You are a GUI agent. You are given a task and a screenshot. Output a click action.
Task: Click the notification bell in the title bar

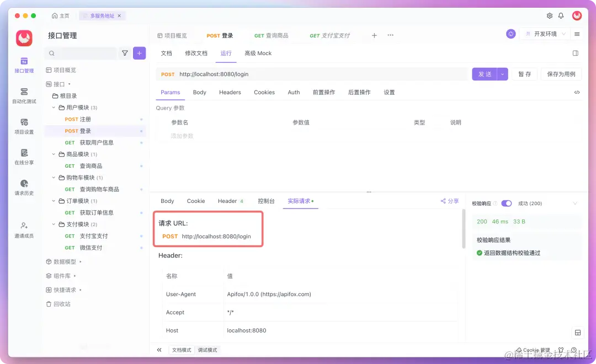click(561, 16)
